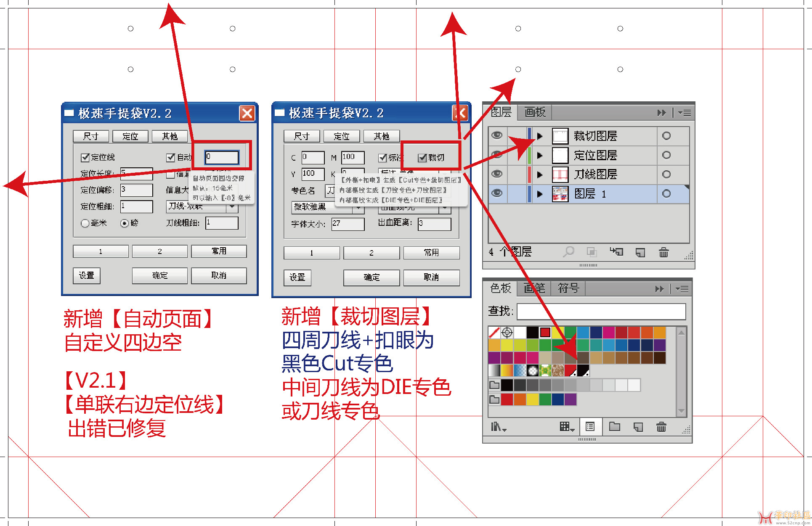The image size is (812, 526).
Task: Select 毫米 radio button
Action: pyautogui.click(x=85, y=223)
